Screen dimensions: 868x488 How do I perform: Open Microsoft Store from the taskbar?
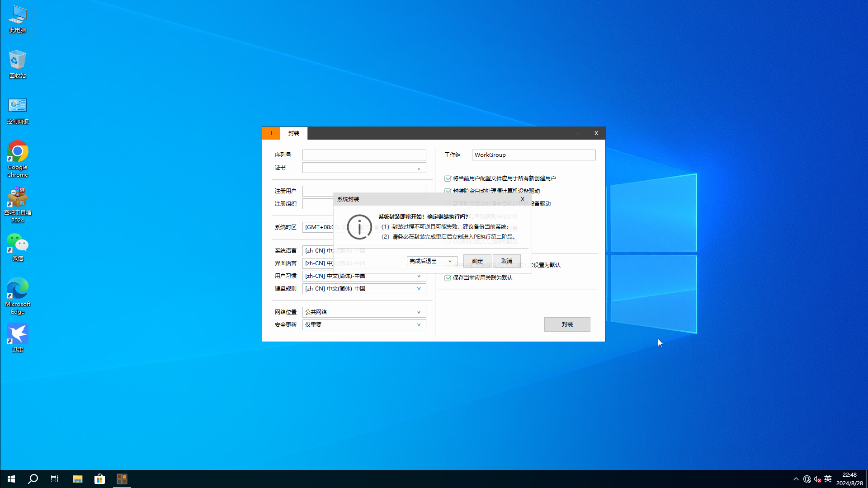99,479
